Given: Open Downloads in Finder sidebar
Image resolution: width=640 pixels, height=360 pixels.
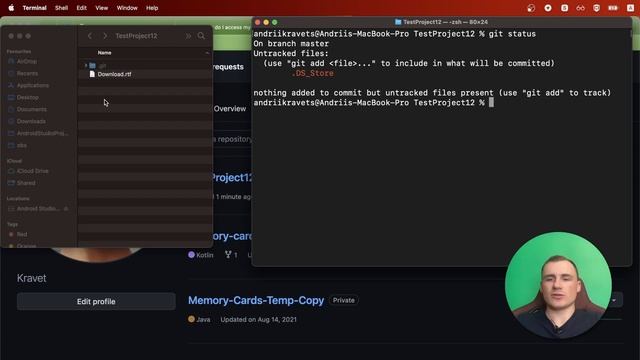Looking at the screenshot, I should 31,121.
